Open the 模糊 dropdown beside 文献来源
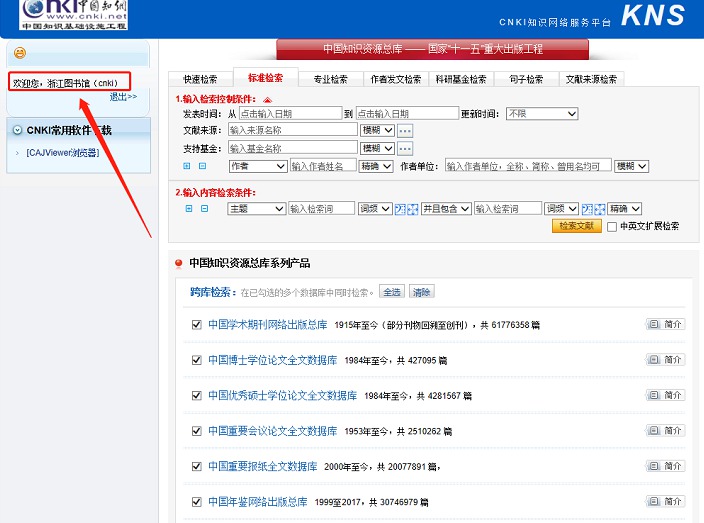This screenshot has height=523, width=704. point(377,130)
